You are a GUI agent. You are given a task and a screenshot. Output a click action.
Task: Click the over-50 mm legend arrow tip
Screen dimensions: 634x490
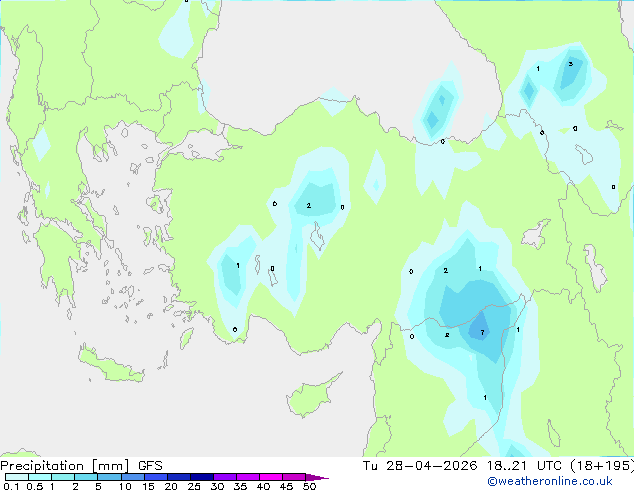[x=317, y=477]
